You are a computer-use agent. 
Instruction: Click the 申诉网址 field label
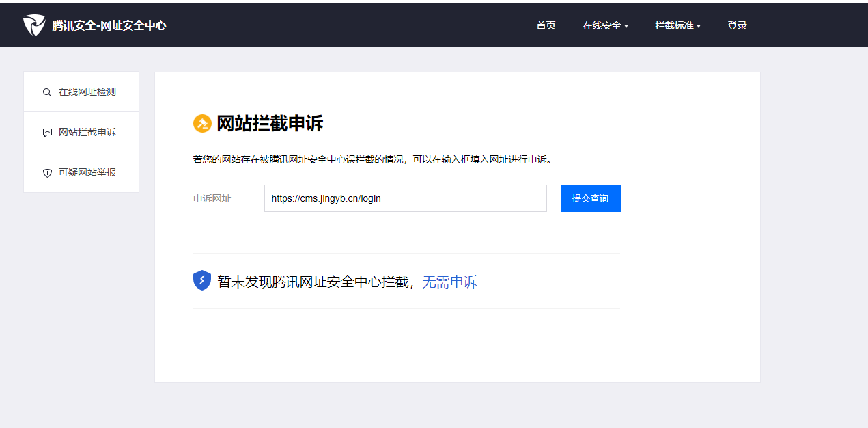212,198
